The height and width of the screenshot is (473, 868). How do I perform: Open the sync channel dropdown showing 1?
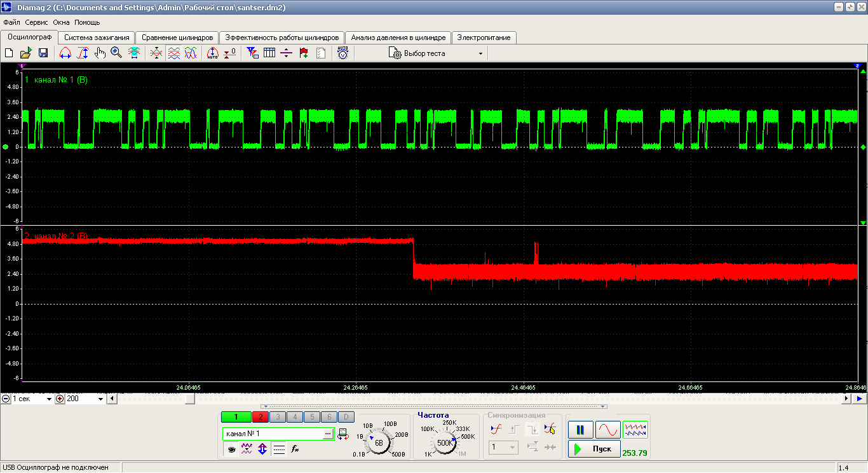504,448
